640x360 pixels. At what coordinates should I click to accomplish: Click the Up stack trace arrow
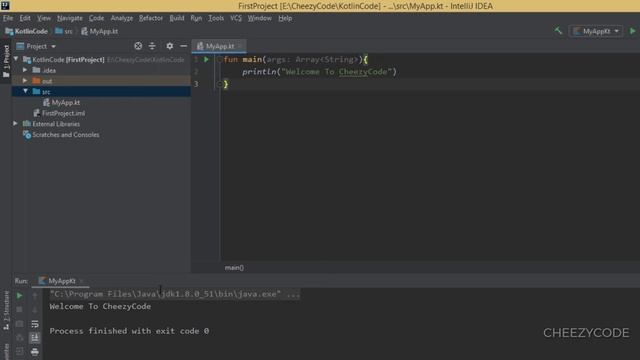coord(35,296)
